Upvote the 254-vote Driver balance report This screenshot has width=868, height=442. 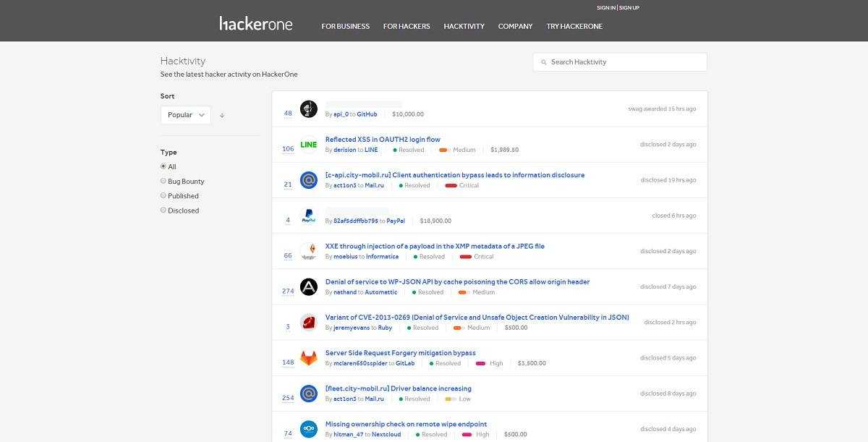tap(288, 398)
